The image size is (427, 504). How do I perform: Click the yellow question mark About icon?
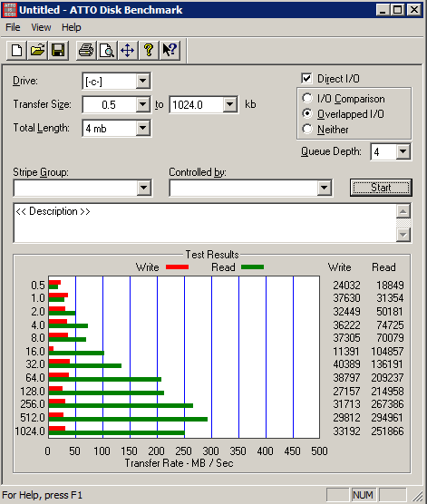[x=149, y=51]
